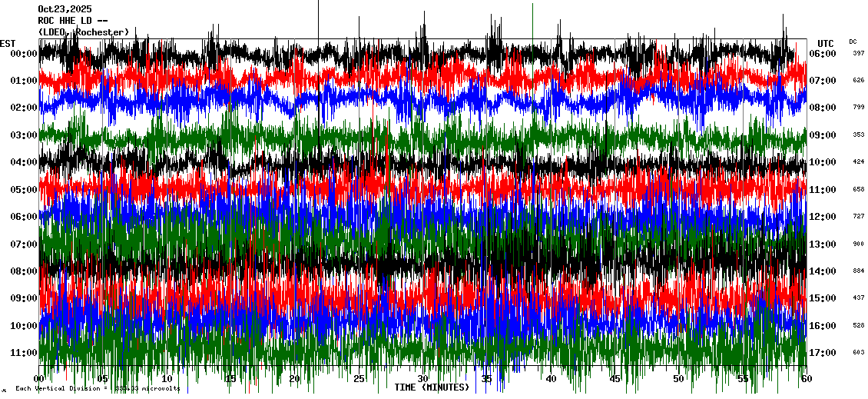Click the DC value 603

pos(858,352)
